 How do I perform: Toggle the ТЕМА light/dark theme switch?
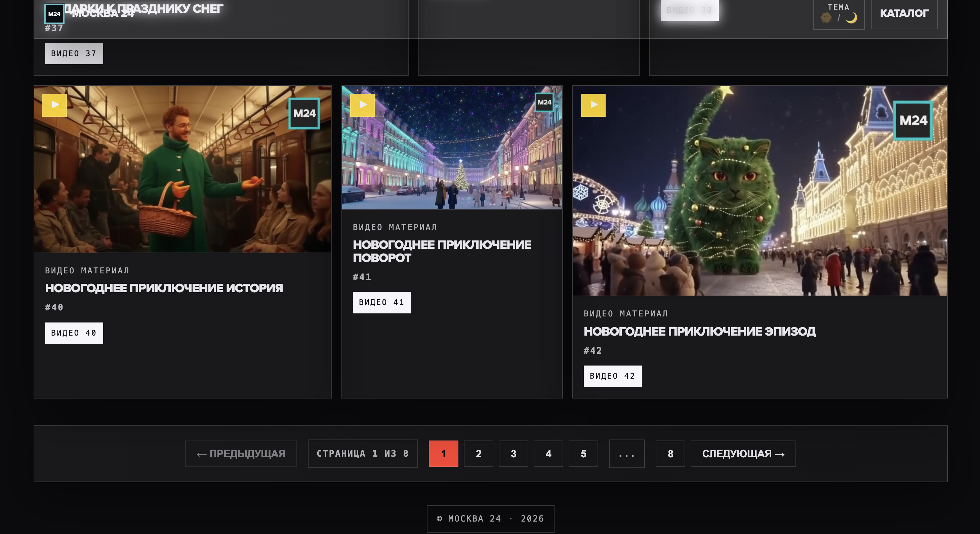tap(839, 14)
